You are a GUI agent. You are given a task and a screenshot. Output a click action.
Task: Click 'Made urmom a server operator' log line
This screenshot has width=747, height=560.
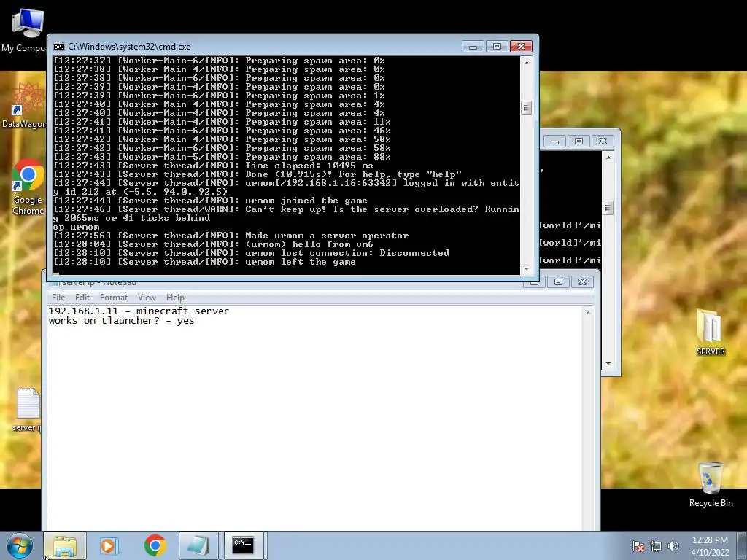[231, 236]
